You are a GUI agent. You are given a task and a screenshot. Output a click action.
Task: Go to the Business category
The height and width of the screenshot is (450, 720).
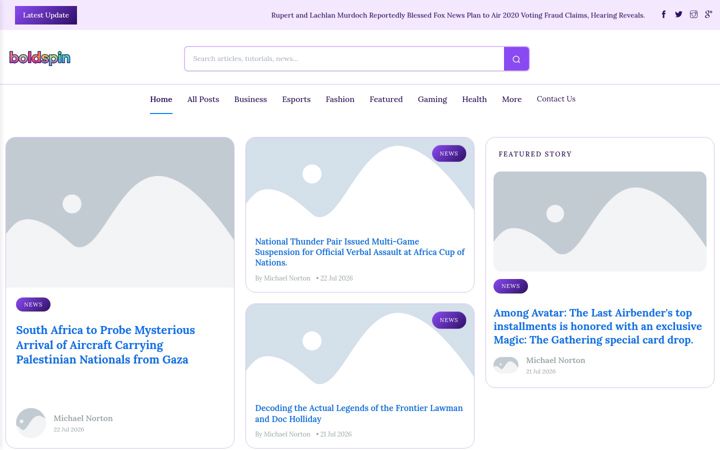[x=250, y=99]
